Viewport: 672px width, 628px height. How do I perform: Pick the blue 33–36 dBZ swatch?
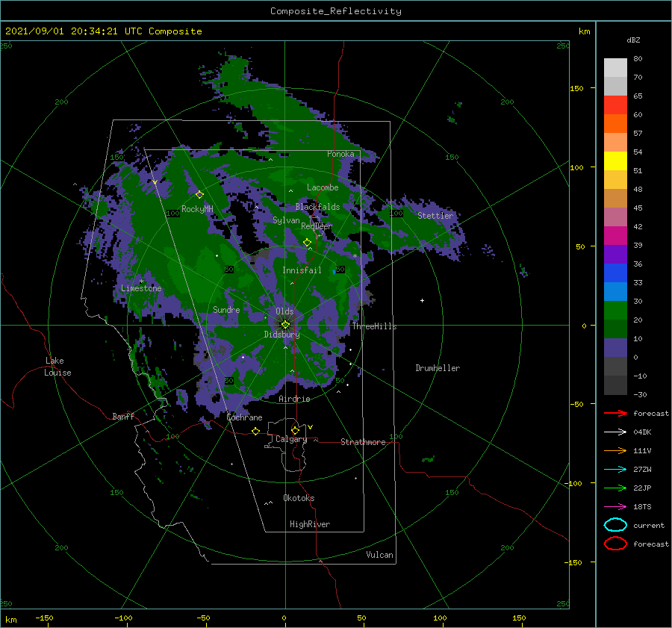click(x=615, y=273)
